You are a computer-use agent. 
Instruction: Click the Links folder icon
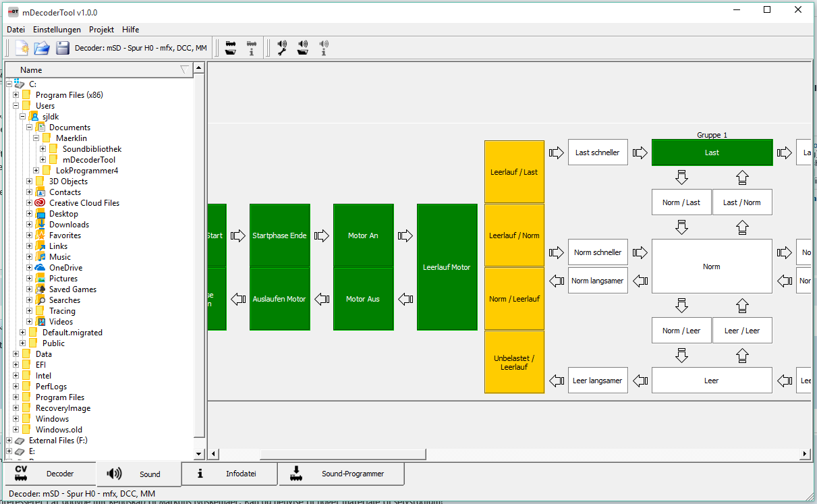pyautogui.click(x=40, y=246)
